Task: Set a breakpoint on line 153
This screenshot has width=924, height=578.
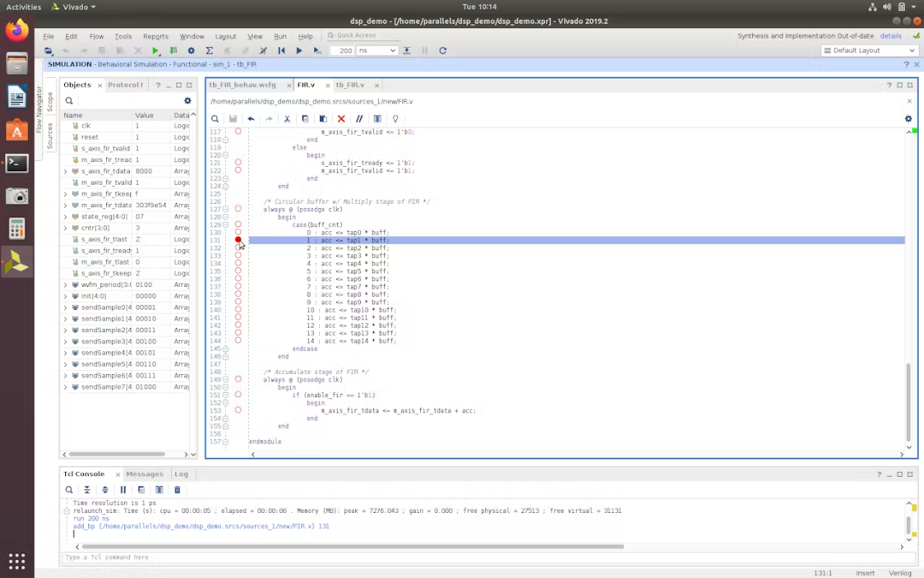Action: (x=238, y=410)
